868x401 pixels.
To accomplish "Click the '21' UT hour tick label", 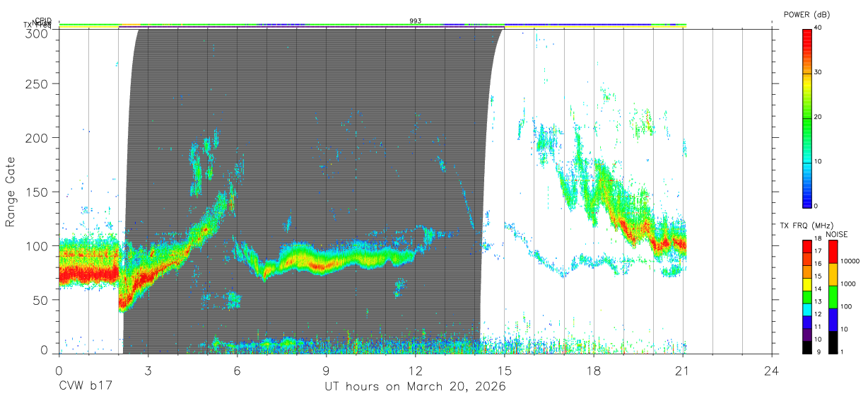I will (x=683, y=369).
